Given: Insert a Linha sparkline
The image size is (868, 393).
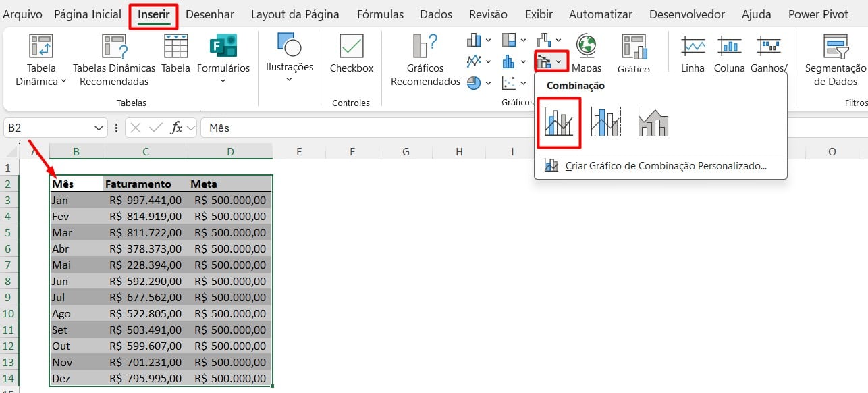Looking at the screenshot, I should (693, 46).
